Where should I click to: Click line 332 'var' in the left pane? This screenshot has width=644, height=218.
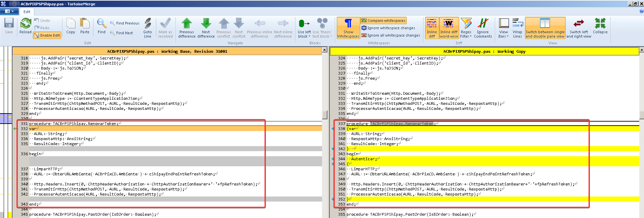(x=175, y=129)
